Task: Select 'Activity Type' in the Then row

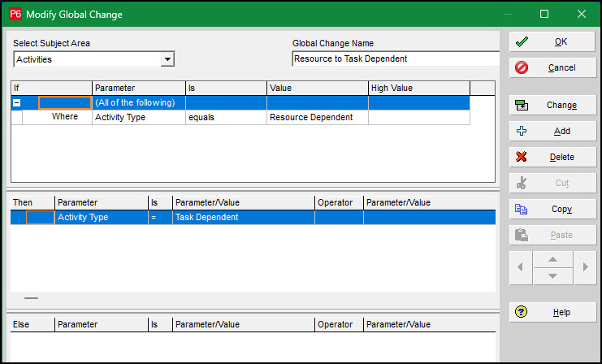Action: click(x=102, y=217)
